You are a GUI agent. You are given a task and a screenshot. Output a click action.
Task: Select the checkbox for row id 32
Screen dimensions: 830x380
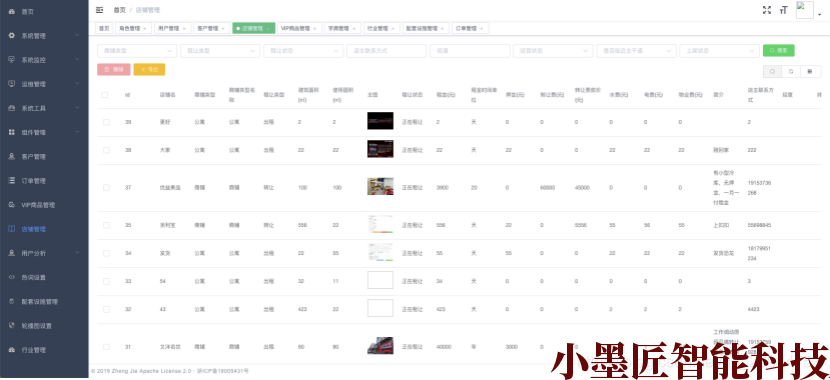pos(106,309)
